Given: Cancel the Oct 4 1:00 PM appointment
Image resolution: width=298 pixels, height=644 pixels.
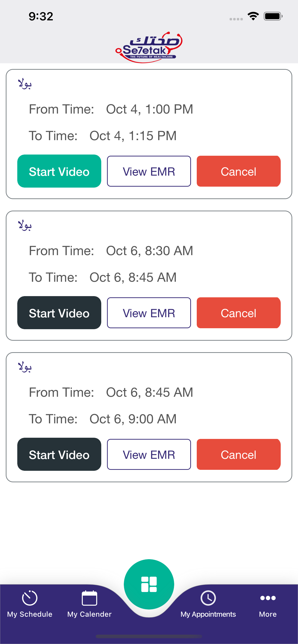Looking at the screenshot, I should coord(239,171).
